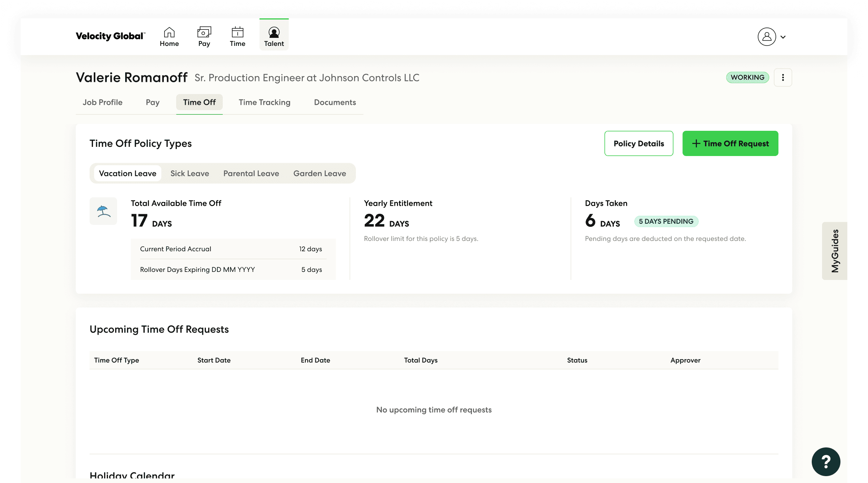The height and width of the screenshot is (483, 868).
Task: Open the MyGuides side panel
Action: click(835, 251)
